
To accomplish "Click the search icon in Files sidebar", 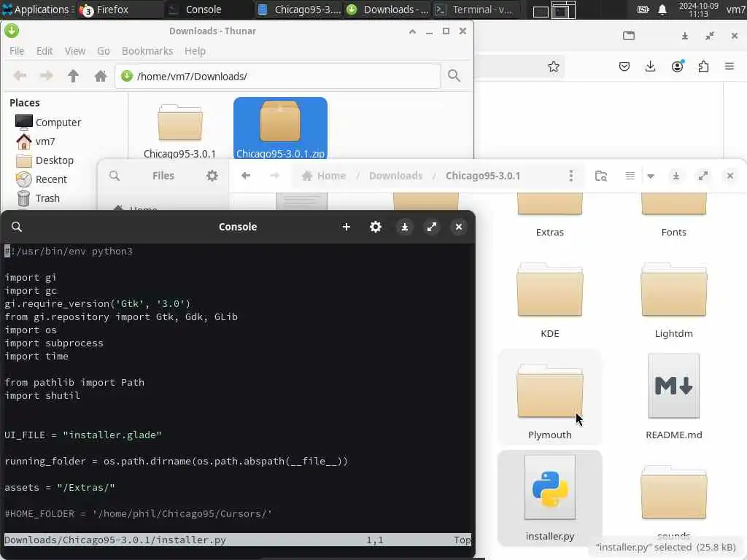I will tap(115, 176).
